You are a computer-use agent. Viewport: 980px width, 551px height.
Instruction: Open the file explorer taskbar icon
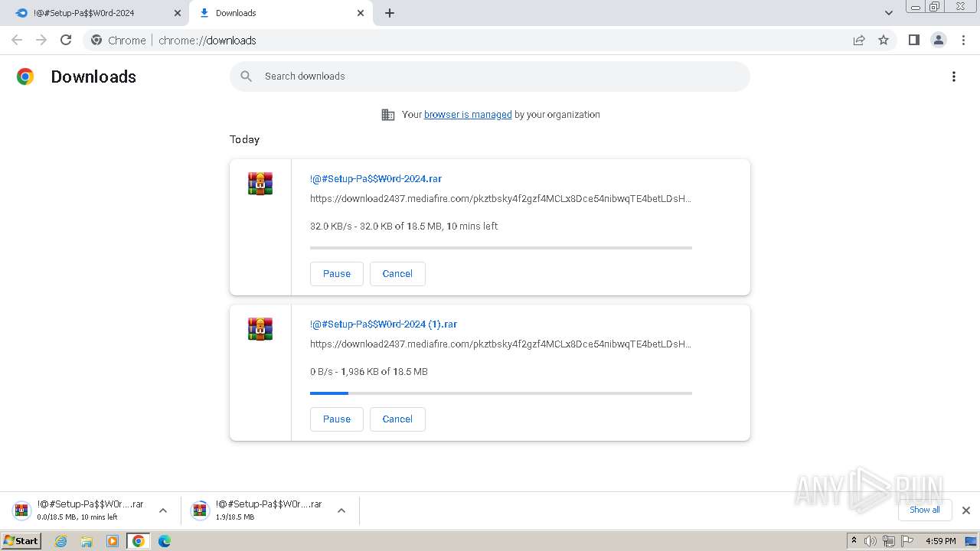[87, 541]
